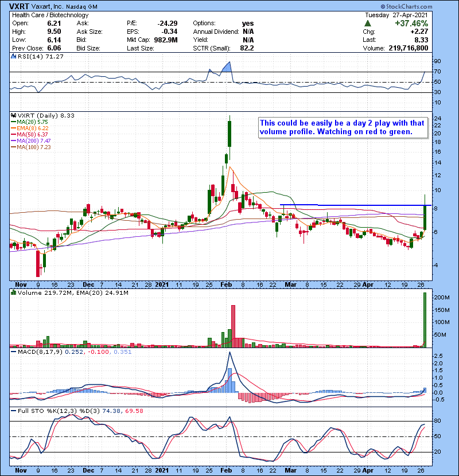Screen dimensions: 459x476
Task: Click the Prev Close value 6.06
Action: [x=54, y=48]
